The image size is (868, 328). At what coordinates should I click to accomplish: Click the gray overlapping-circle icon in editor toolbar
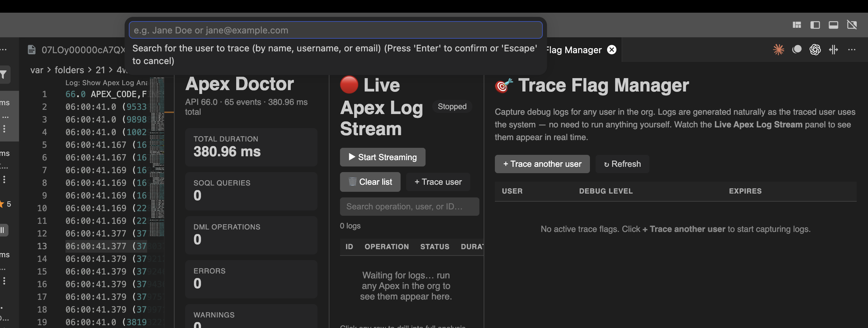click(x=797, y=50)
